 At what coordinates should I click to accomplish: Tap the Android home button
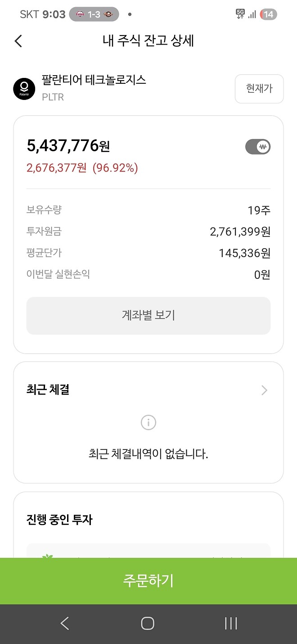[x=148, y=624]
